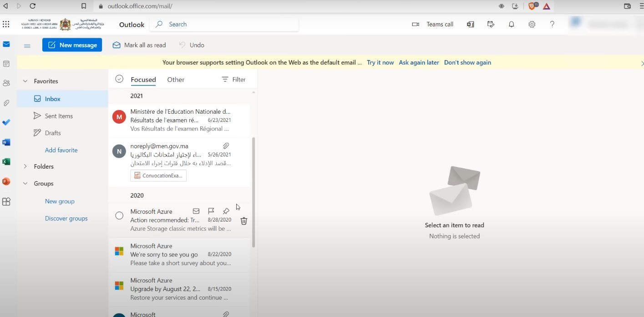Viewport: 644px width, 317px height.
Task: Open the Help question mark icon
Action: tap(552, 25)
